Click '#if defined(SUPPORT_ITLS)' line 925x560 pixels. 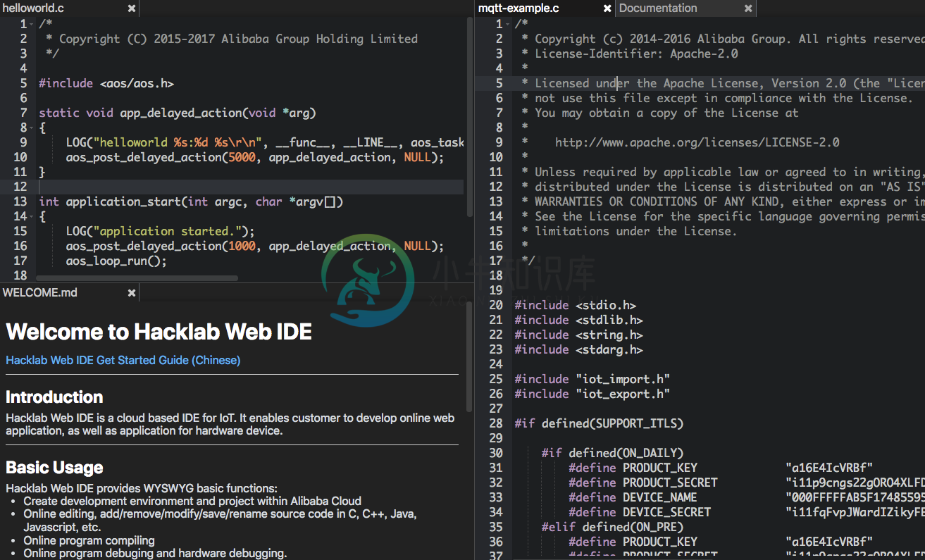click(x=600, y=423)
